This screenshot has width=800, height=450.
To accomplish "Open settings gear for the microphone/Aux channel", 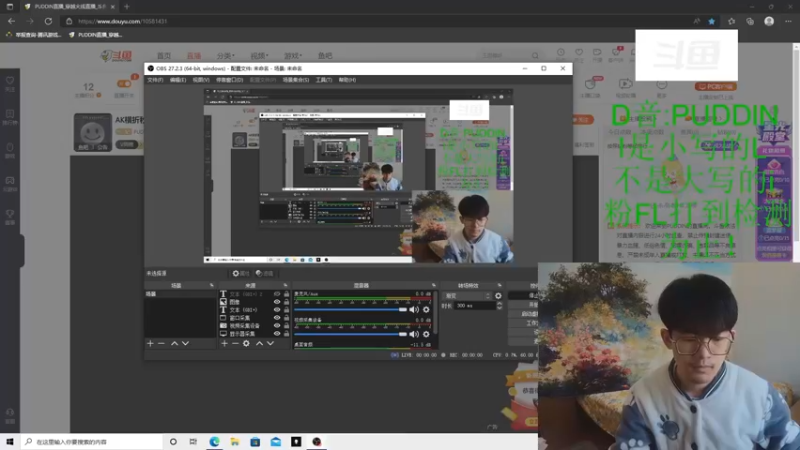I will pyautogui.click(x=426, y=310).
